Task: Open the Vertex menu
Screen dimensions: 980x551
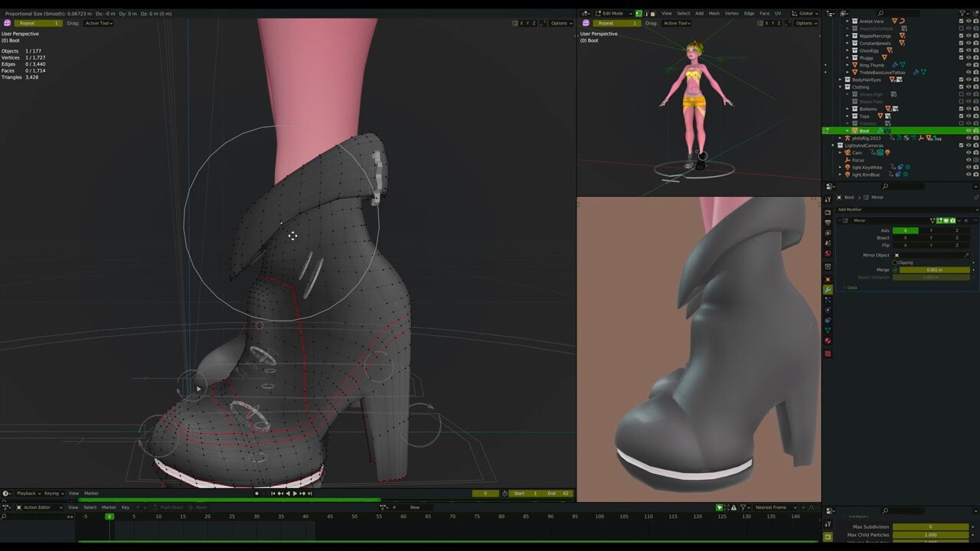Action: coord(733,13)
